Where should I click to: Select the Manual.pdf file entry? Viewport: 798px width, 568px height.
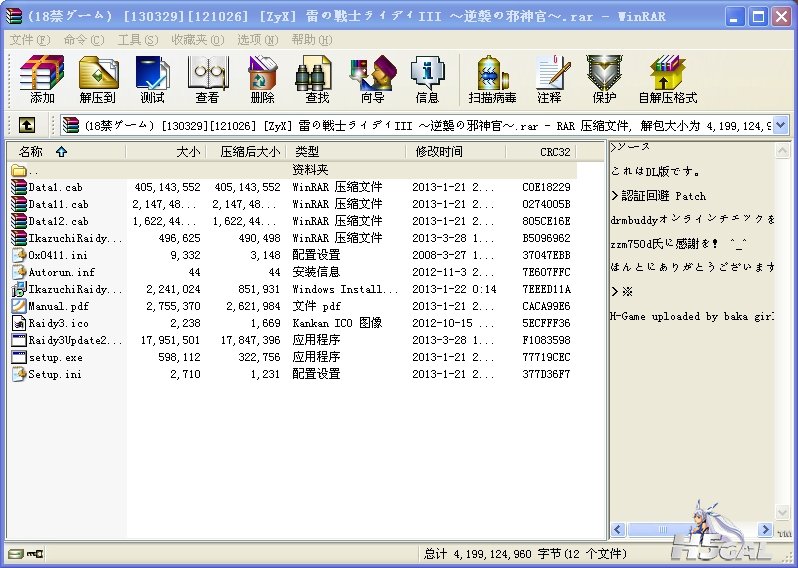coord(57,306)
